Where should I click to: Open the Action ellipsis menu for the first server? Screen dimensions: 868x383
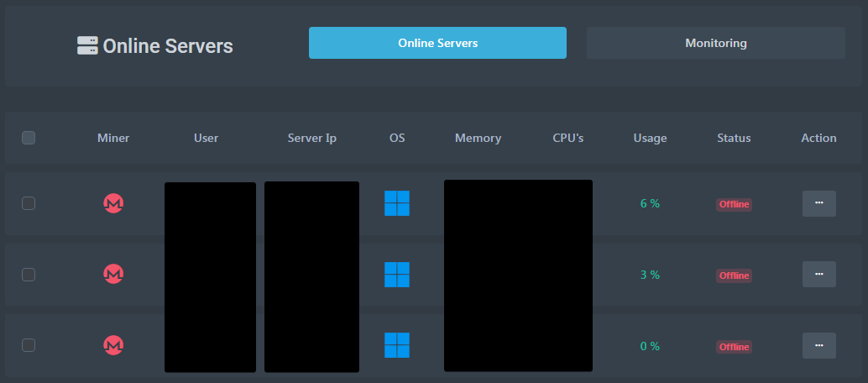(x=818, y=203)
